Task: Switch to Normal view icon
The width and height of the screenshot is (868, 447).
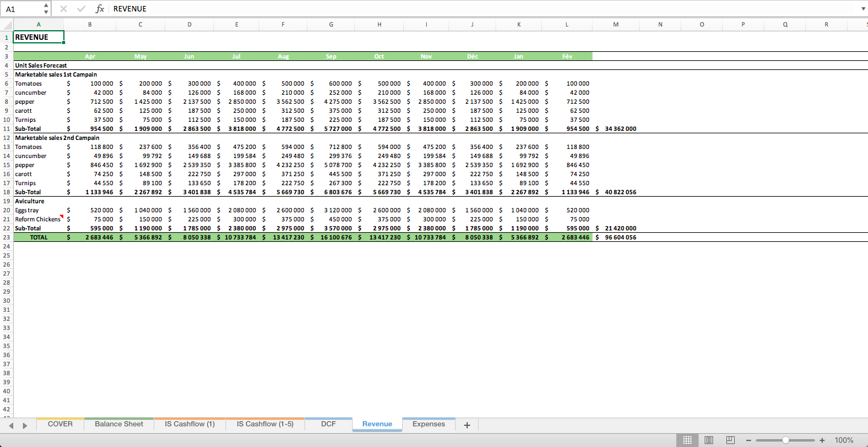Action: [687, 440]
